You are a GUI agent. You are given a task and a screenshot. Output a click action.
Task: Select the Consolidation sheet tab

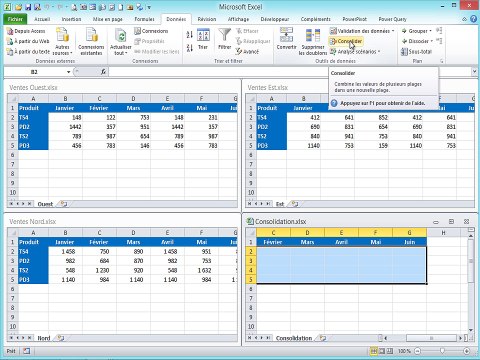(x=294, y=338)
